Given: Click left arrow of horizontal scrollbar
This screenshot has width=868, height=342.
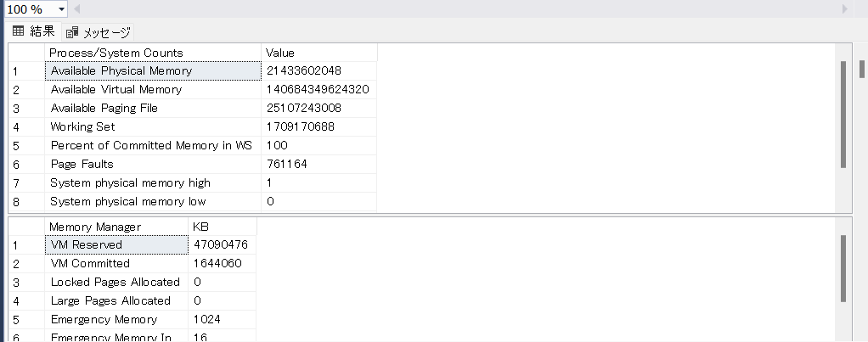Looking at the screenshot, I should pyautogui.click(x=77, y=8).
